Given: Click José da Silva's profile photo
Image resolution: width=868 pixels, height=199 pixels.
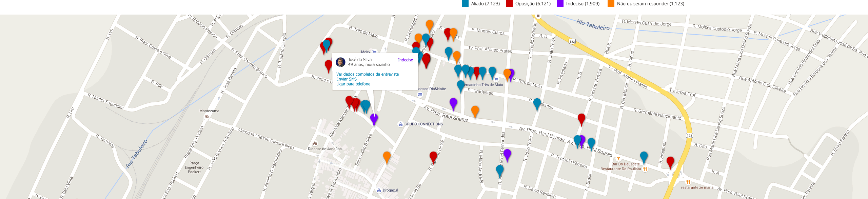Looking at the screenshot, I should pyautogui.click(x=340, y=62).
